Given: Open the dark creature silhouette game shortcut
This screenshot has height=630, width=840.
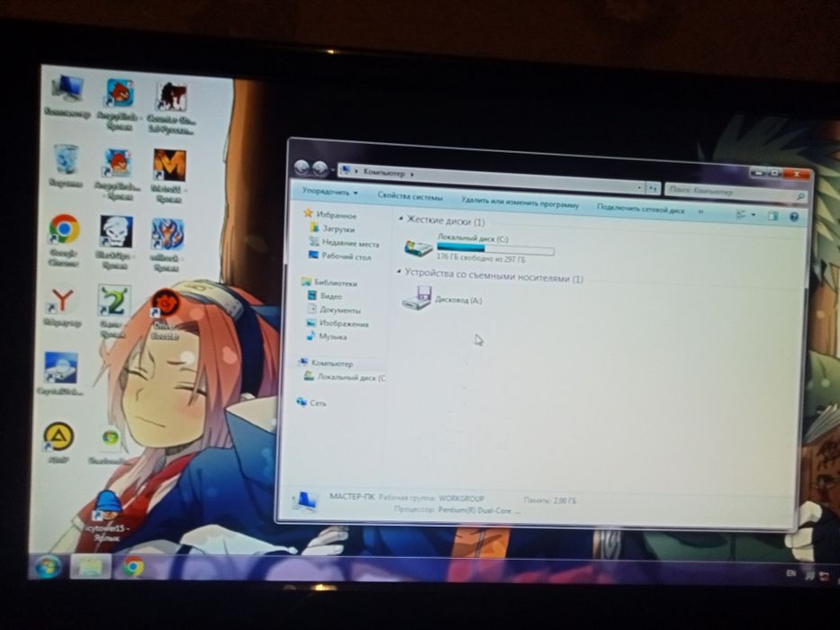Looking at the screenshot, I should [171, 108].
